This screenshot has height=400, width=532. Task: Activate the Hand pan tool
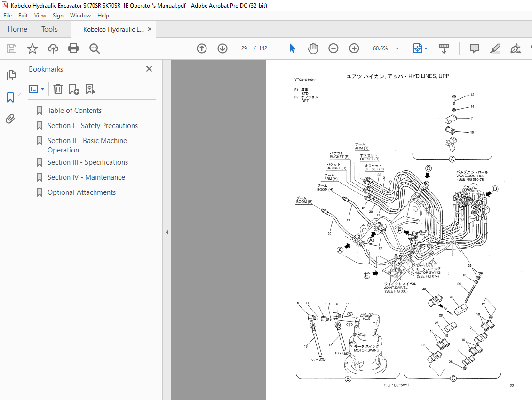tap(312, 48)
